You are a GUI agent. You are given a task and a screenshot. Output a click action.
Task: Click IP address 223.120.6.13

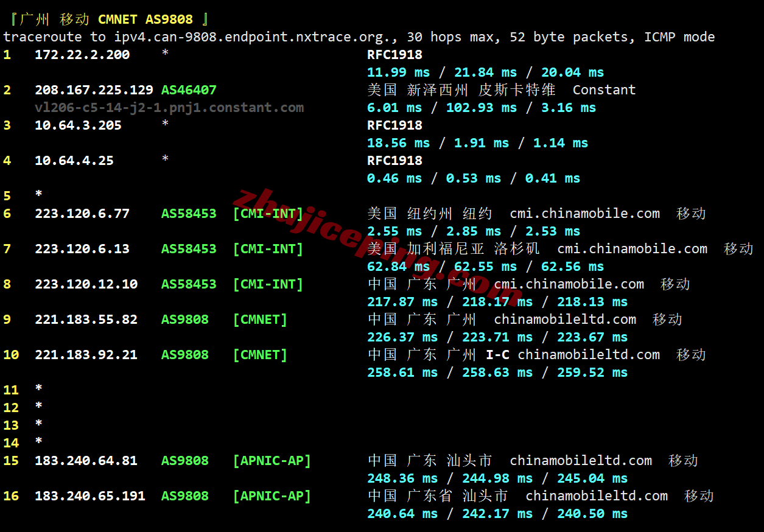(x=82, y=249)
